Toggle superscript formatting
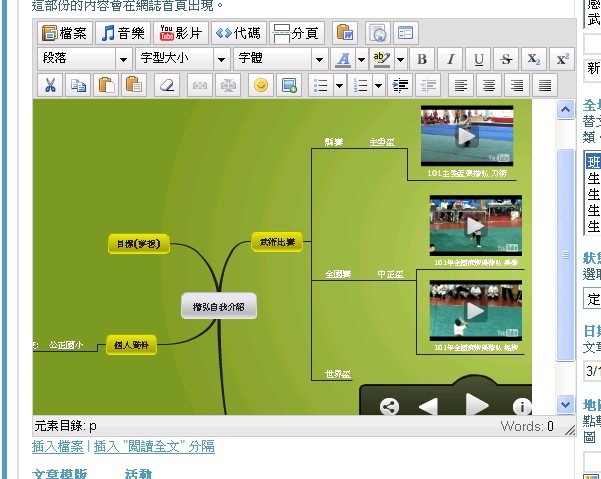Screen dimensions: 601x479 coord(562,59)
